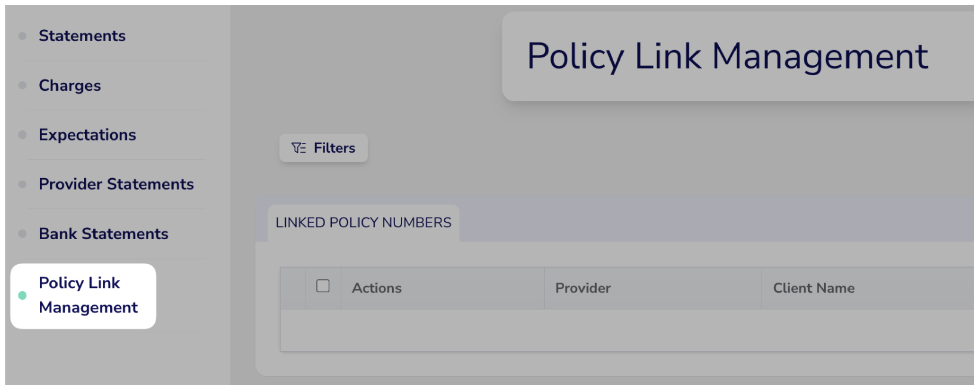Select Policy Link Management sidebar item
980x392 pixels.
83,296
